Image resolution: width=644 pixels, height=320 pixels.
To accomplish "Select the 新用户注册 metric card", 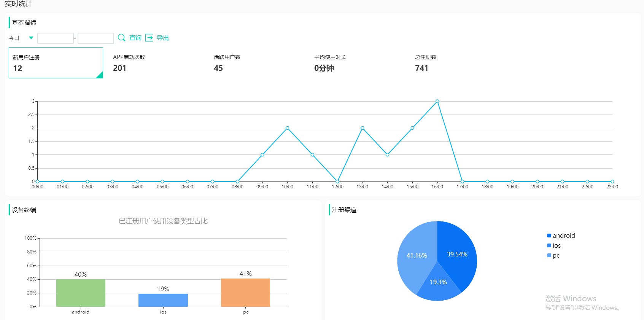I will pos(56,63).
